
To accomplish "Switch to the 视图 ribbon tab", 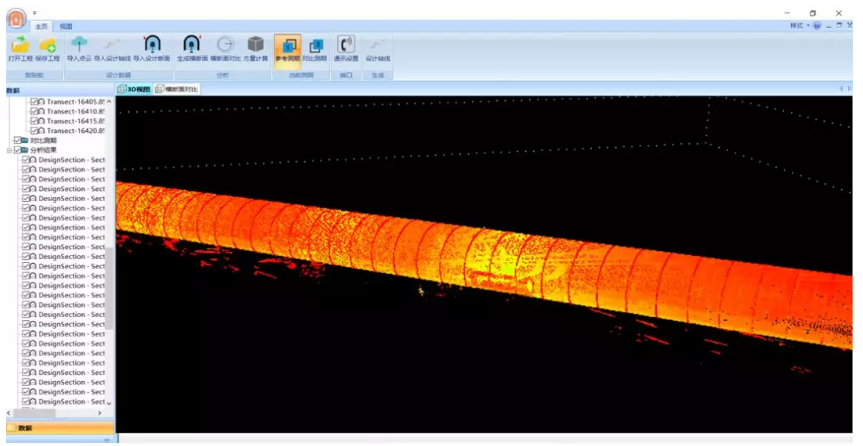I will (65, 26).
